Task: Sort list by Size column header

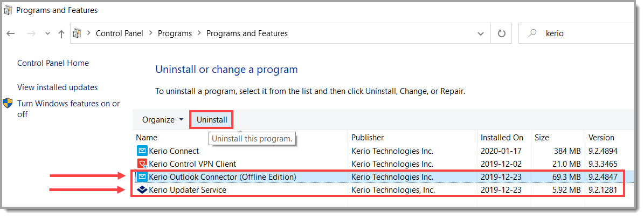Action: click(x=542, y=138)
